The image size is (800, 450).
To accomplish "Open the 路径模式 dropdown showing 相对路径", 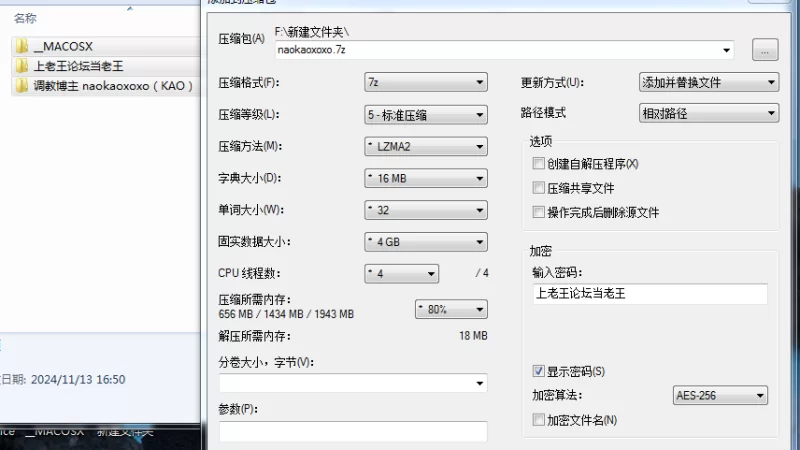I will coord(709,113).
